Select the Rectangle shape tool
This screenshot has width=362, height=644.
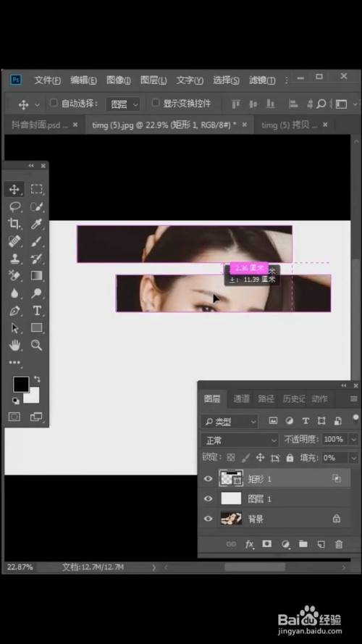tap(36, 327)
